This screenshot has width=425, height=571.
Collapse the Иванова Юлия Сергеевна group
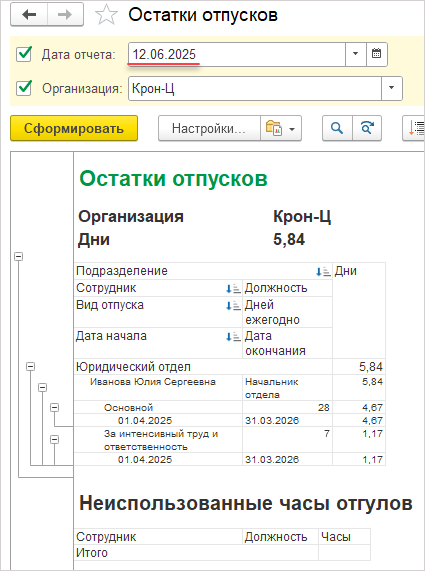[43, 387]
